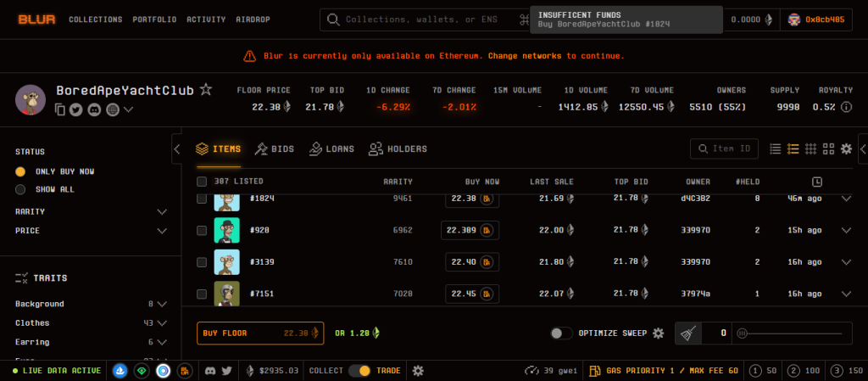Image resolution: width=868 pixels, height=381 pixels.
Task: Switch to the Loans tab
Action: [331, 149]
